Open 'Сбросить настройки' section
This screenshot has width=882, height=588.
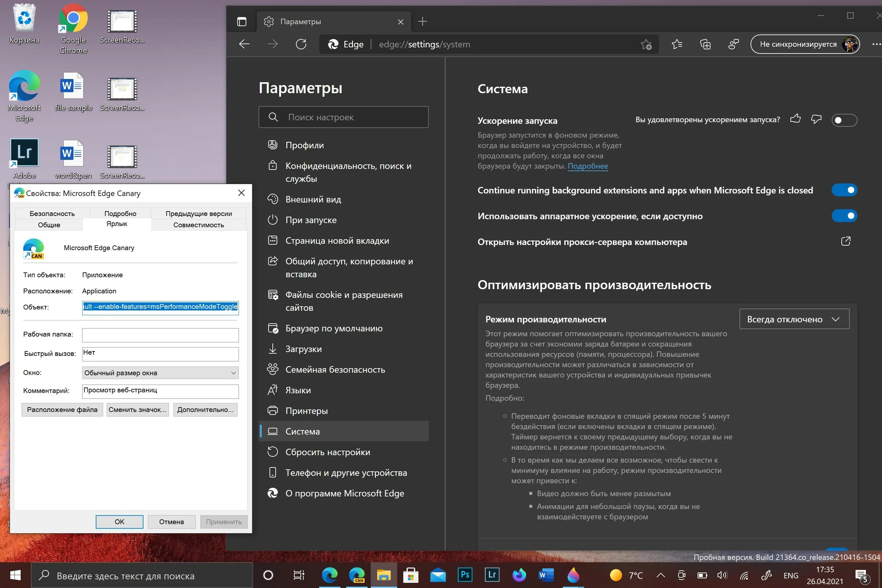pyautogui.click(x=344, y=452)
